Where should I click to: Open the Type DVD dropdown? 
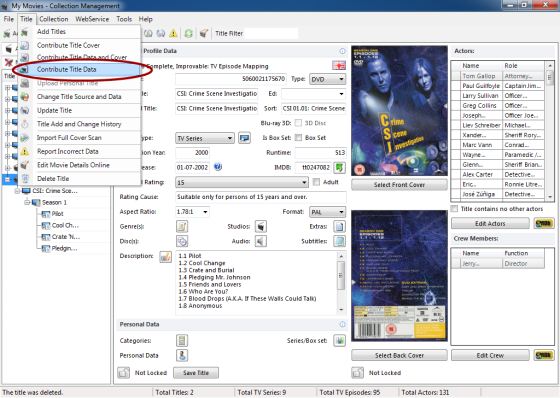coord(328,79)
